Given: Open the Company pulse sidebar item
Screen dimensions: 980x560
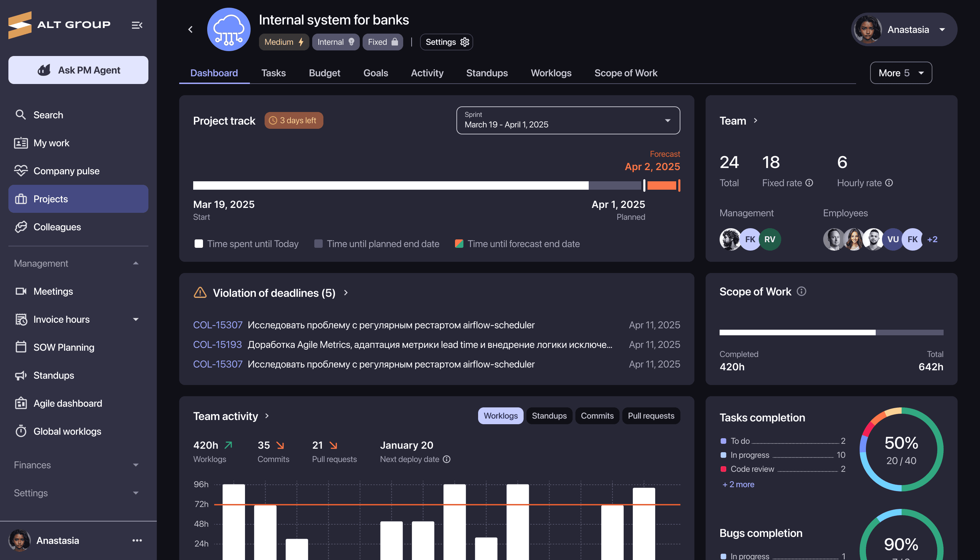Looking at the screenshot, I should pyautogui.click(x=66, y=171).
